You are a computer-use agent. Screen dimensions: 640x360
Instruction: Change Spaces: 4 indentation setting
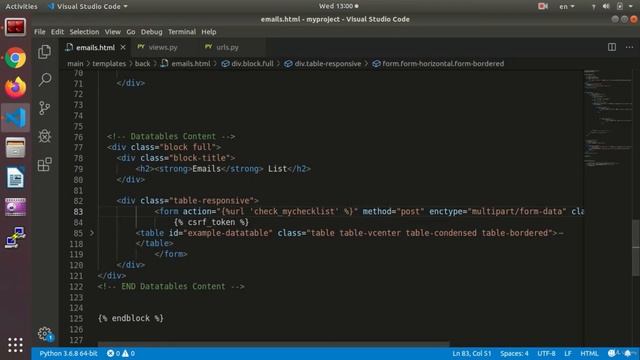click(x=514, y=353)
